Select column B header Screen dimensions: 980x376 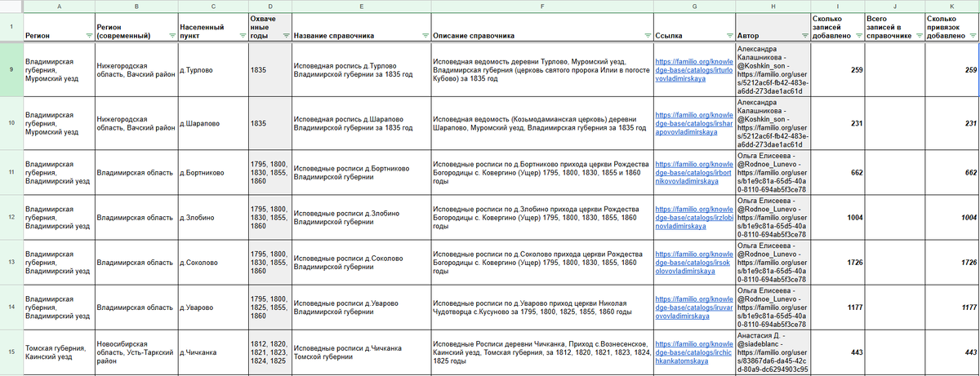pos(135,6)
